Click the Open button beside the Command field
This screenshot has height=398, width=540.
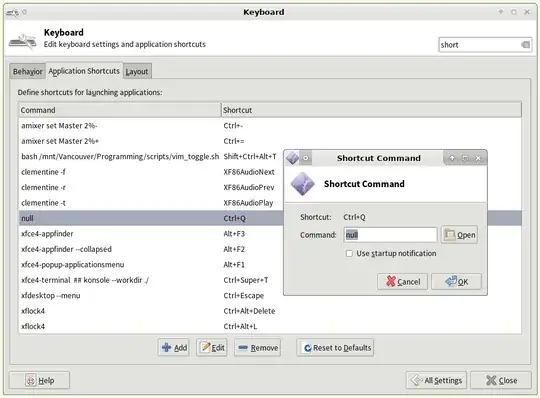(x=459, y=235)
